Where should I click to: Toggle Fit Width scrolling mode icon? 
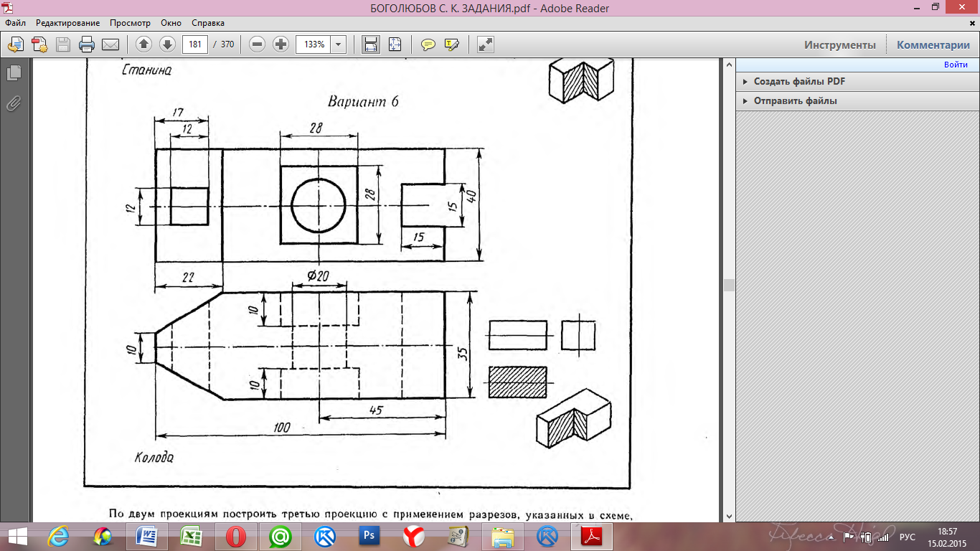click(x=371, y=44)
